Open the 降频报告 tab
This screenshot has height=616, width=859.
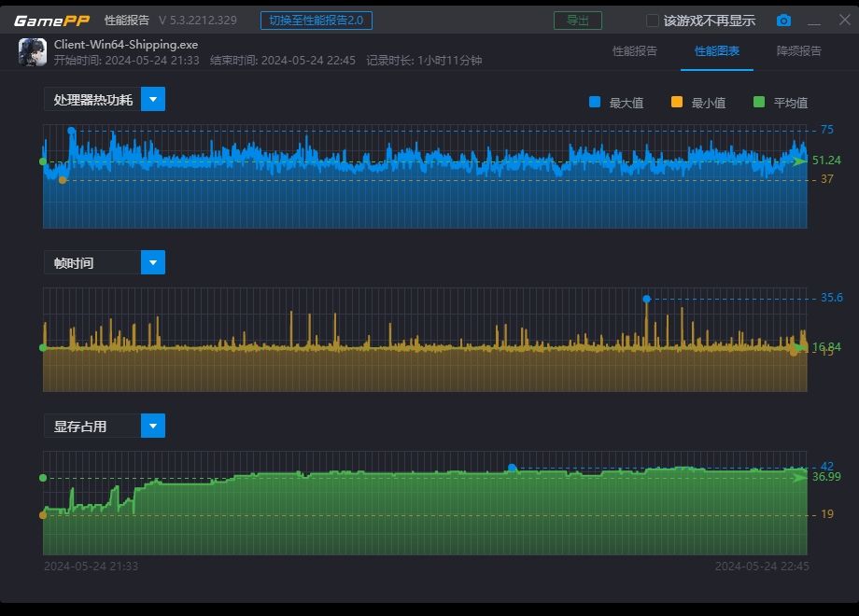click(x=799, y=51)
